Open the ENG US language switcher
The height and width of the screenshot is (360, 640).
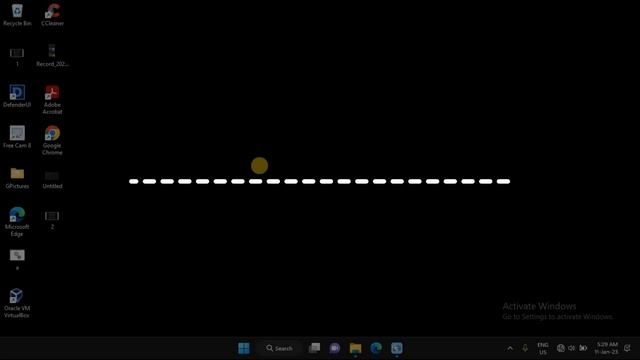coord(543,349)
